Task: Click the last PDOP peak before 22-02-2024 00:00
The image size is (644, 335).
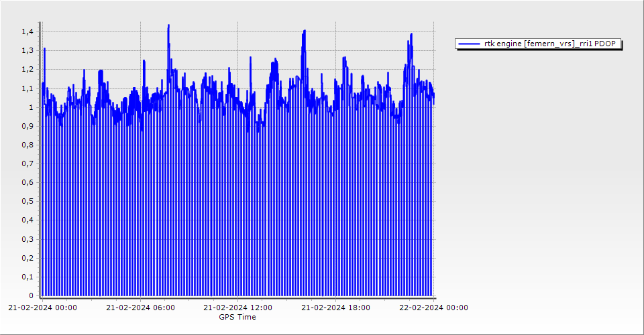Action: 411,34
